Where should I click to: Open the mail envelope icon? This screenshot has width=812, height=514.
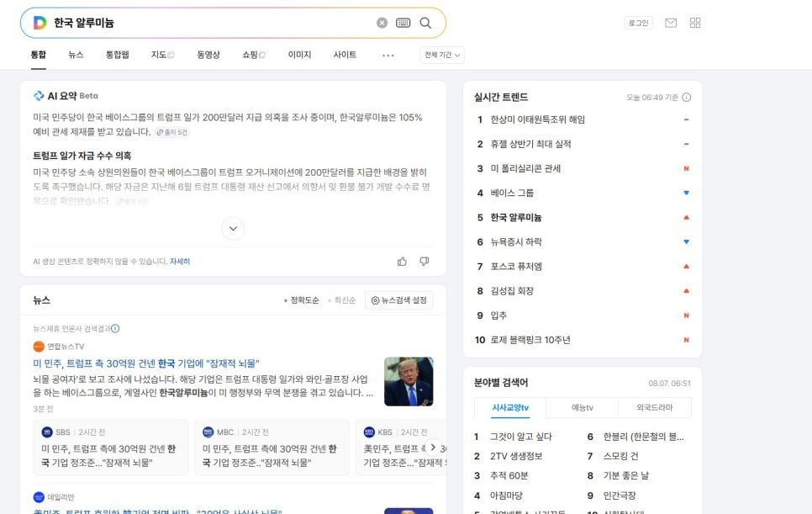pyautogui.click(x=671, y=23)
